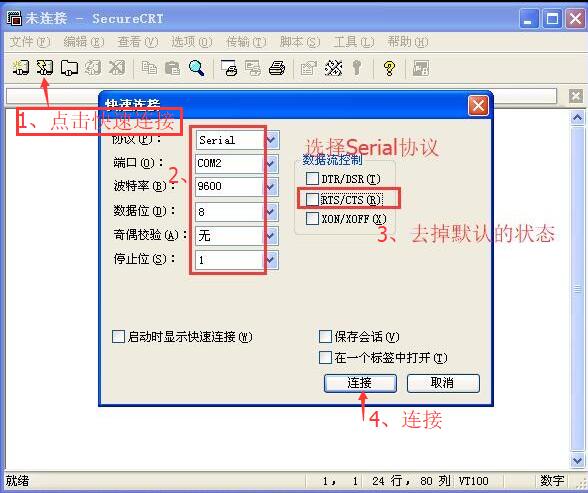588x493 pixels.
Task: Open the 工具 menu
Action: point(354,42)
